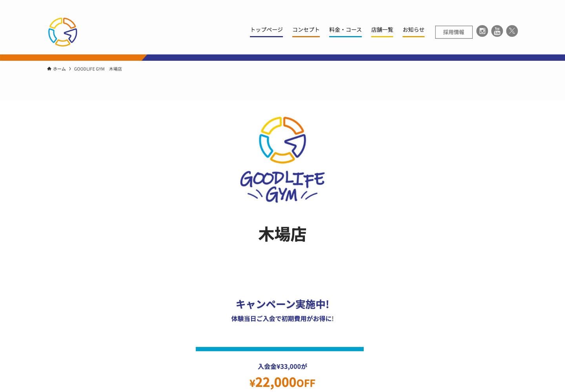Click the large GOODLIFE GYM center logo
565x392 pixels.
282,159
